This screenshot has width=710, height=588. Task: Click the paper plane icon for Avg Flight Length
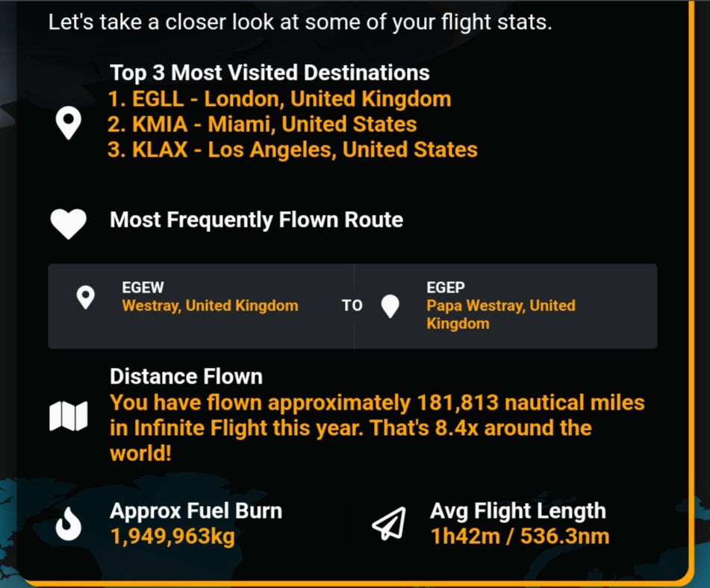(389, 524)
